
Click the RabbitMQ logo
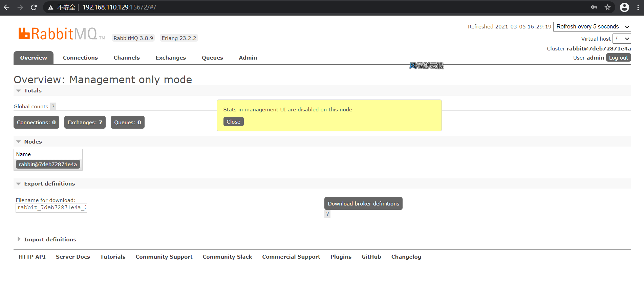62,34
